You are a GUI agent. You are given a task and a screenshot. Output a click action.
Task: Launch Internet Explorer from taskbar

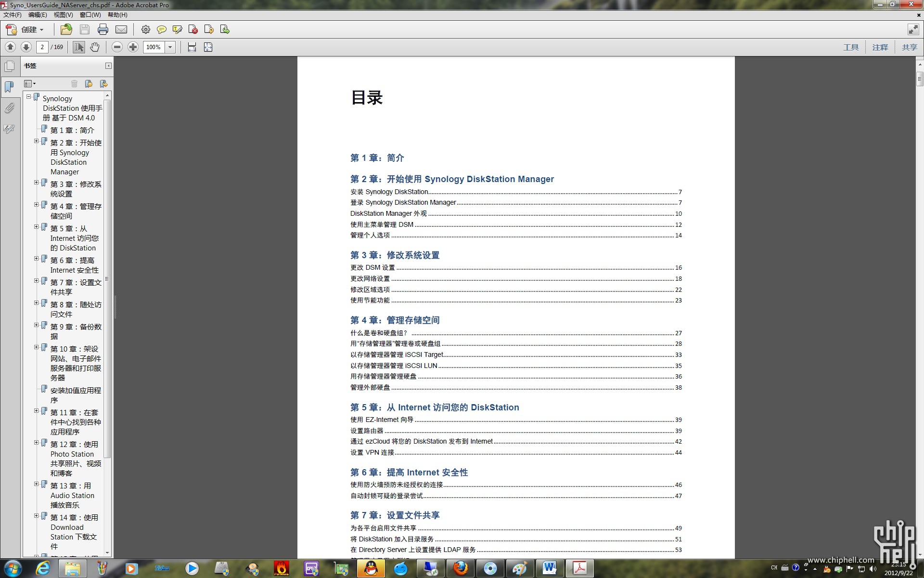[x=43, y=568]
